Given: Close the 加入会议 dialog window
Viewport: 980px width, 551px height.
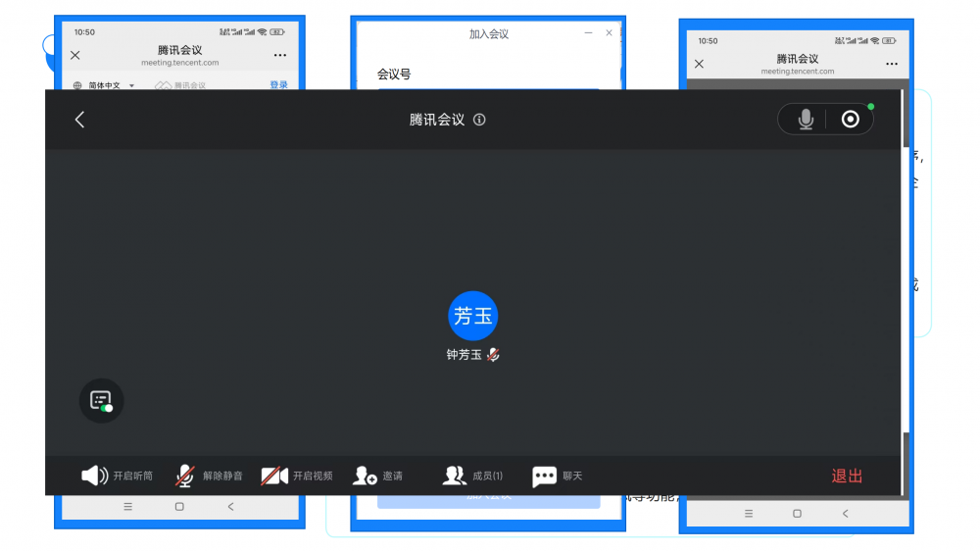Looking at the screenshot, I should (609, 32).
